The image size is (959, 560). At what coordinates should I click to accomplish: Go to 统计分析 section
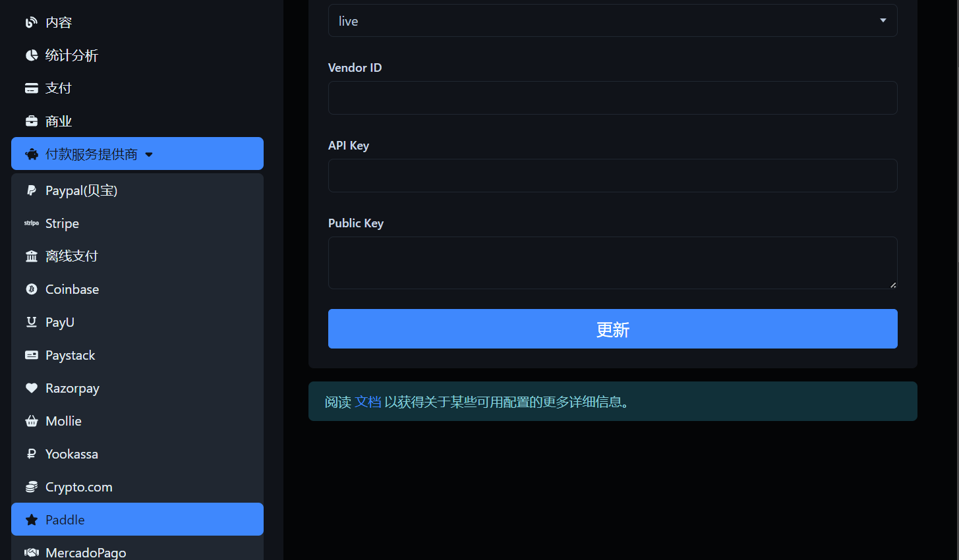pyautogui.click(x=137, y=55)
